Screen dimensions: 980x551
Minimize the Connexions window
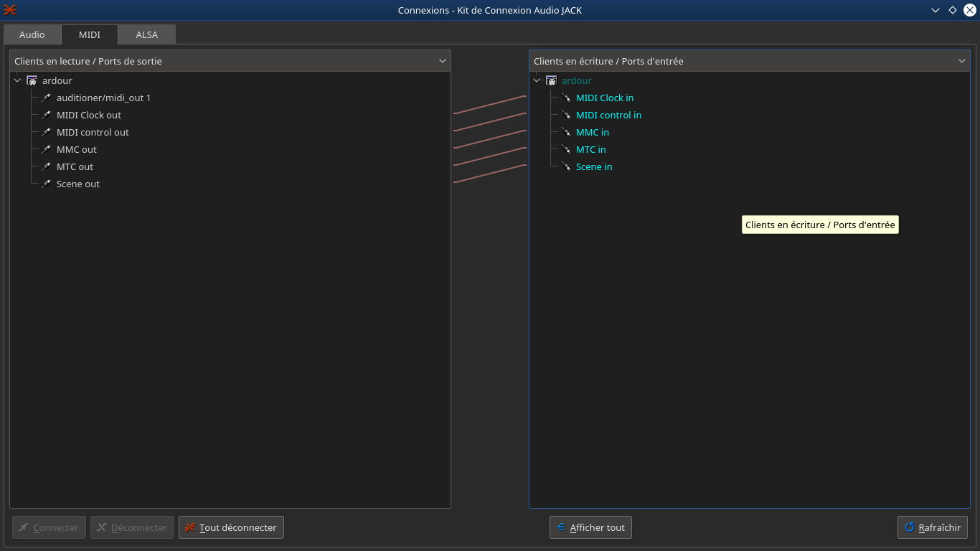[x=936, y=10]
